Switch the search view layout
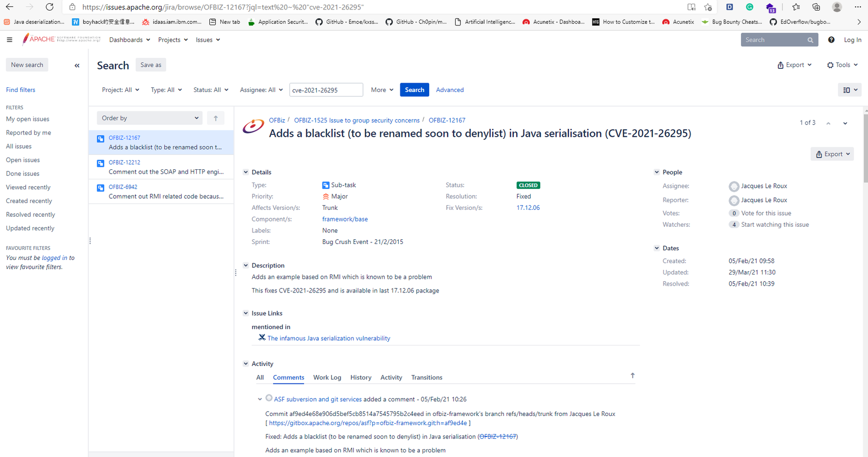The width and height of the screenshot is (868, 457). pos(850,90)
